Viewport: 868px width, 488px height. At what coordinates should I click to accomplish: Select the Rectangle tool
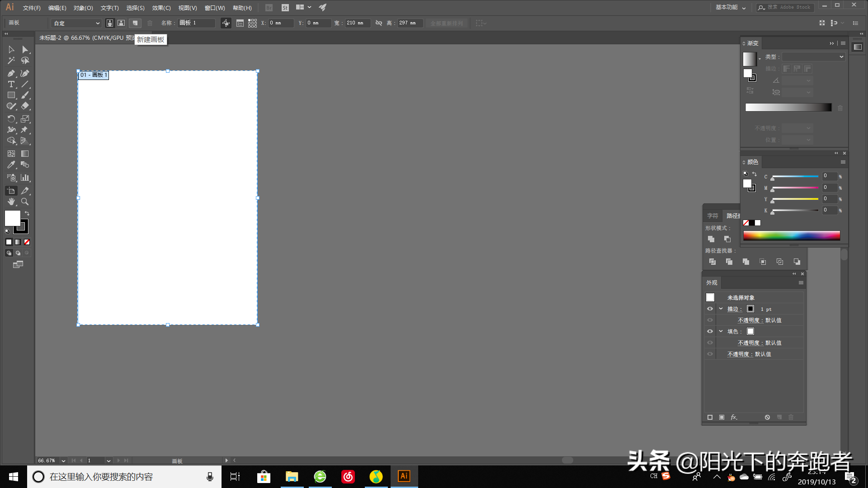tap(11, 95)
